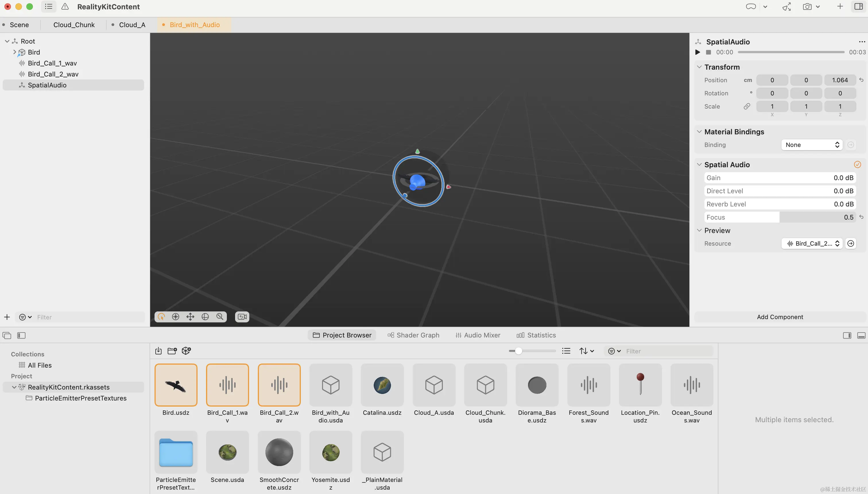Screen dimensions: 868x494
Task: Toggle the inspector panel button at top right
Action: click(x=859, y=6)
